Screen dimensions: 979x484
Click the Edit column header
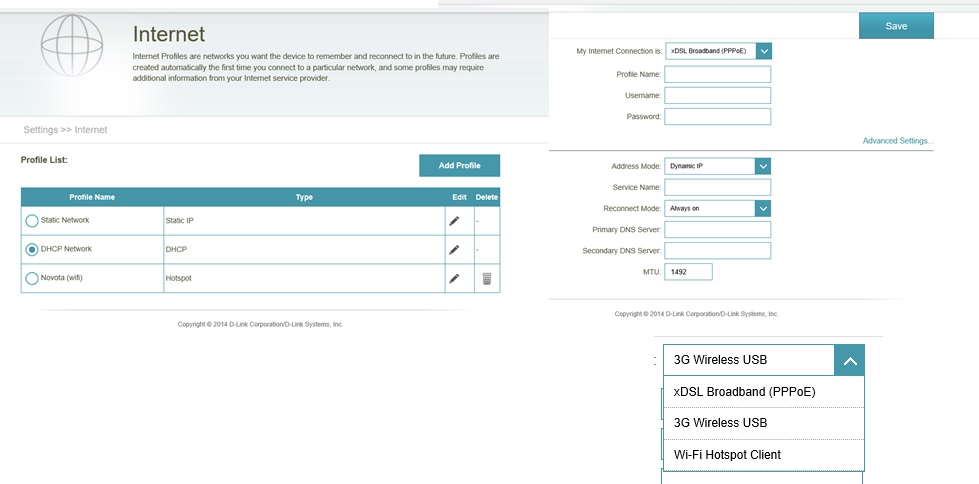(460, 197)
